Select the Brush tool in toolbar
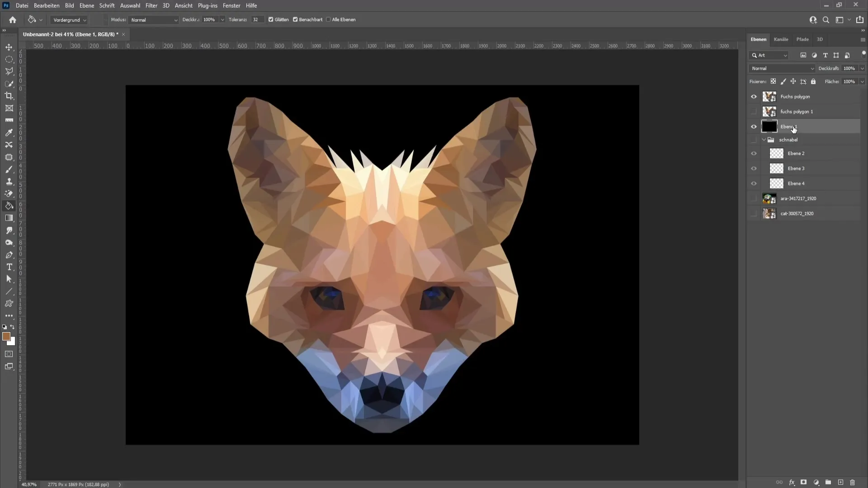The image size is (868, 488). click(x=9, y=169)
